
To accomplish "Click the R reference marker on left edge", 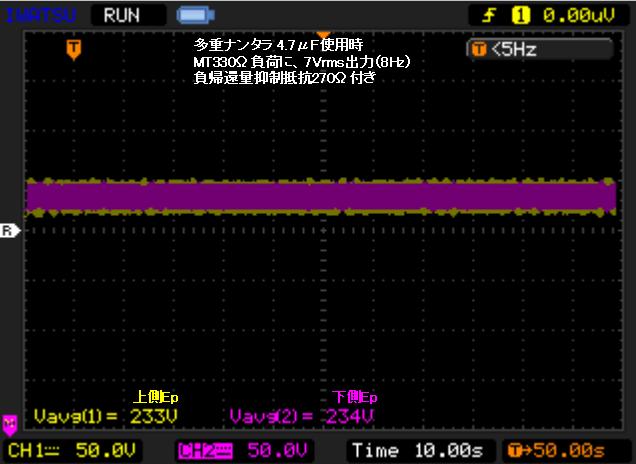I will [8, 230].
